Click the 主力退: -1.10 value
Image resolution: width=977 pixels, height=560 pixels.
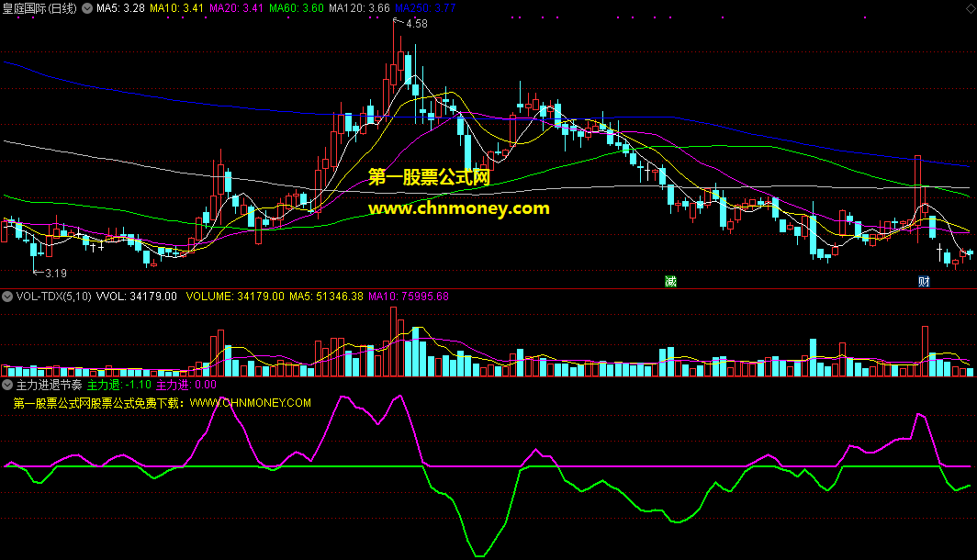pyautogui.click(x=119, y=385)
